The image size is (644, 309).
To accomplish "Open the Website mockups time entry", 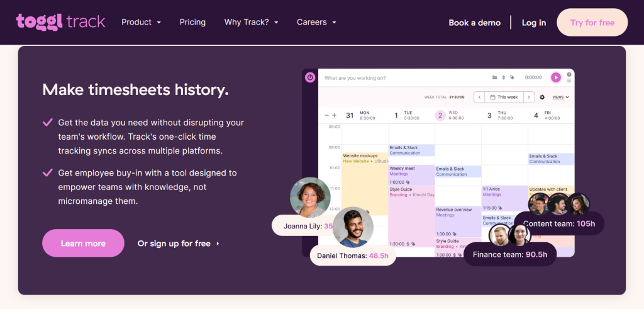I will (365, 184).
